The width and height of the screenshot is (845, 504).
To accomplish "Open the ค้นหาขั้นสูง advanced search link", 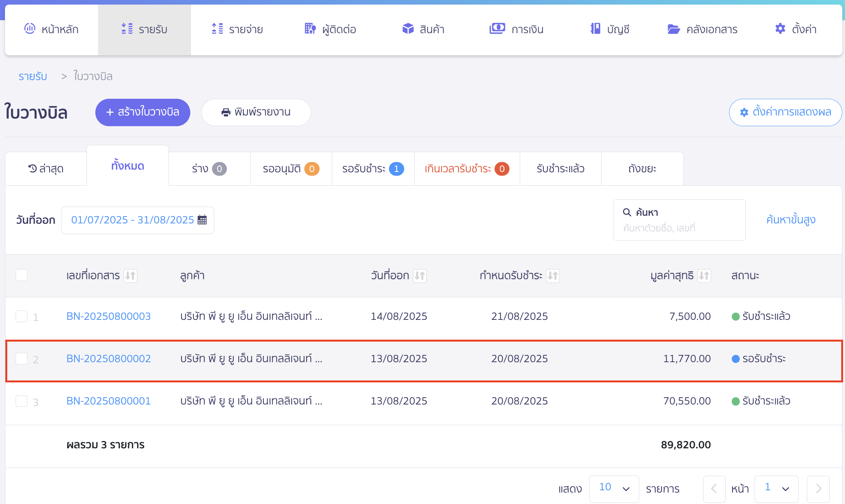I will (791, 220).
